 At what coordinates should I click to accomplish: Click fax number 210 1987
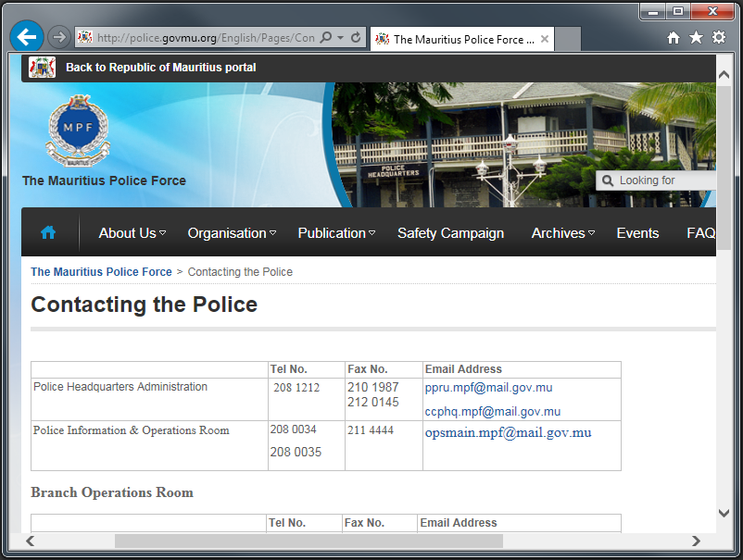tap(373, 387)
